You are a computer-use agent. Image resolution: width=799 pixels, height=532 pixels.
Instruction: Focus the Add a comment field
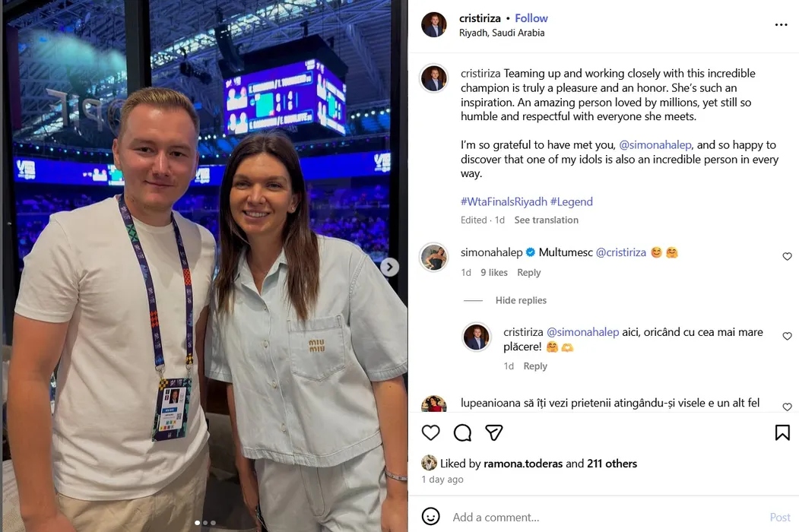click(607, 518)
